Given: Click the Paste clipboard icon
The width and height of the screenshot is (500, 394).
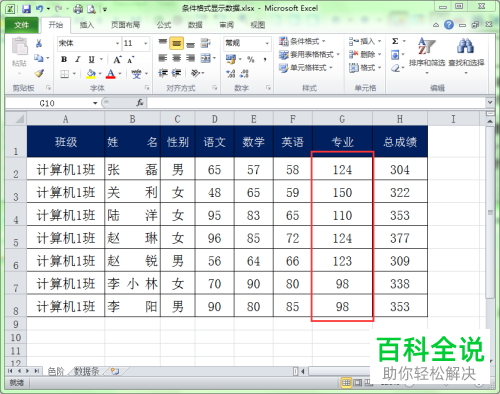Looking at the screenshot, I should tap(20, 47).
